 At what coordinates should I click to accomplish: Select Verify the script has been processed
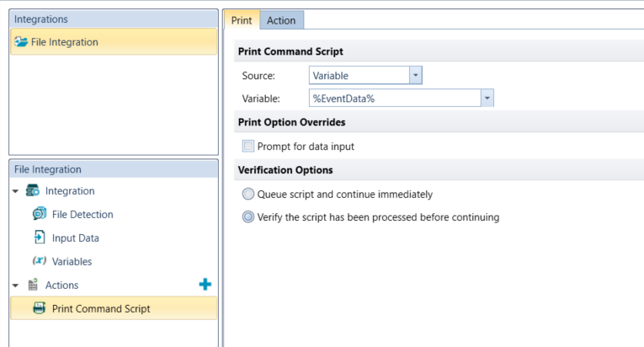pos(248,217)
